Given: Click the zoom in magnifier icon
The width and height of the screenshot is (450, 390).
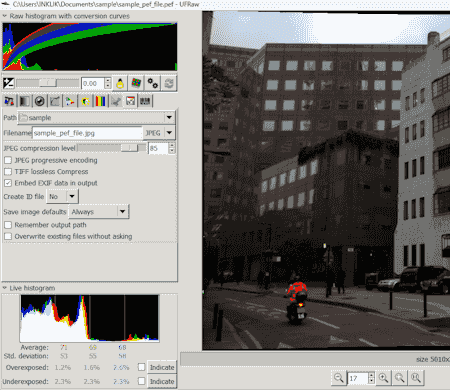Looking at the screenshot, I should click(384, 378).
